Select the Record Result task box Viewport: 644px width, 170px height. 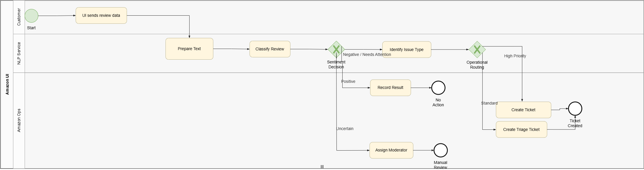390,88
